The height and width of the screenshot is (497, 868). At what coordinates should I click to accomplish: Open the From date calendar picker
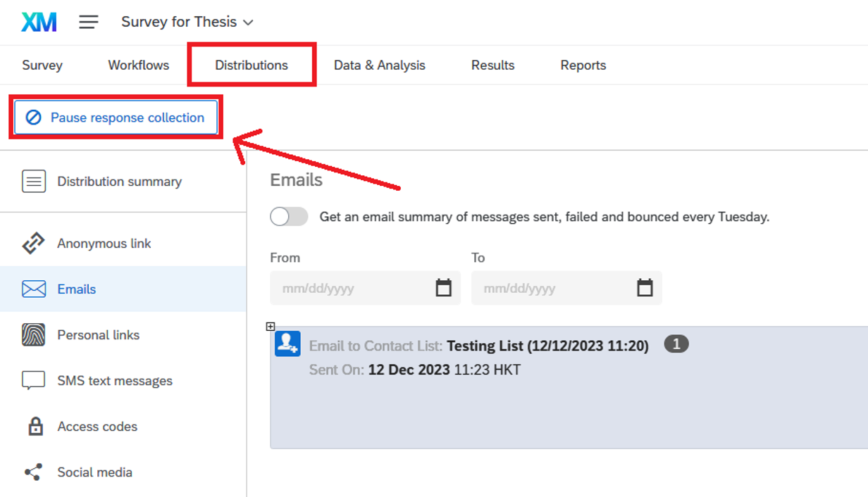443,288
